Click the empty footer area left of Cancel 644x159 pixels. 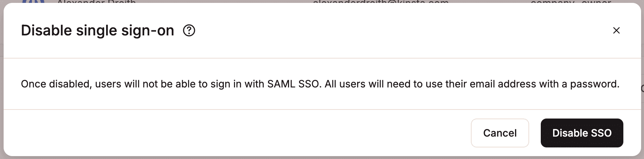click(235, 133)
